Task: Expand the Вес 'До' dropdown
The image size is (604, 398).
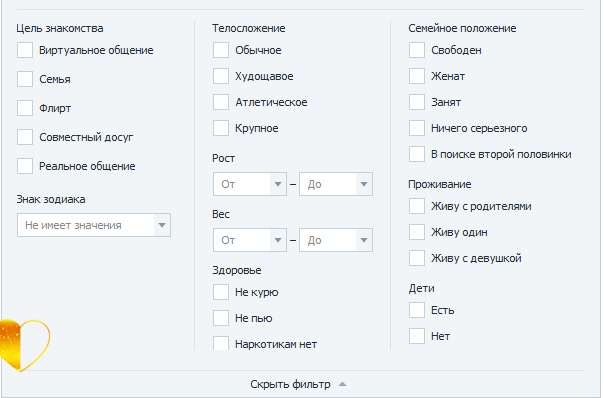Action: pyautogui.click(x=336, y=240)
